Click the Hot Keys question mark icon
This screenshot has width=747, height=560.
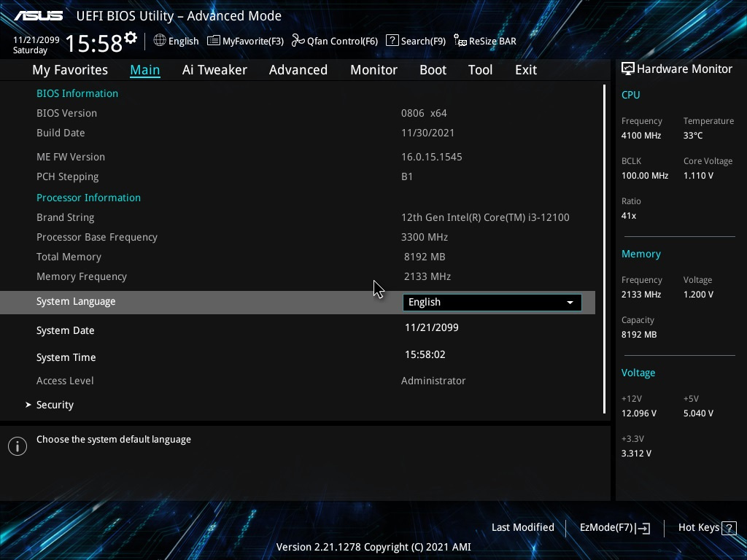tap(729, 528)
